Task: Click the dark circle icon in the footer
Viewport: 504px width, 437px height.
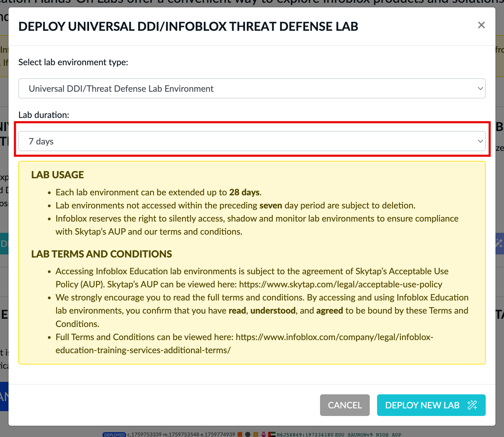Action: tap(248, 434)
